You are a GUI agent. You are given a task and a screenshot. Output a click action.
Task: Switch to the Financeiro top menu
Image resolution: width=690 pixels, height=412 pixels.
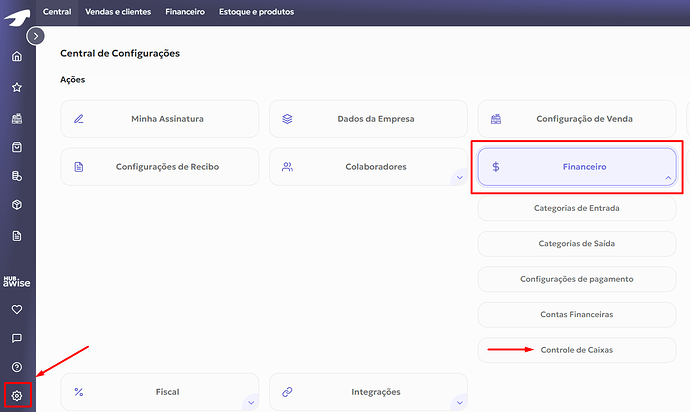coord(185,12)
